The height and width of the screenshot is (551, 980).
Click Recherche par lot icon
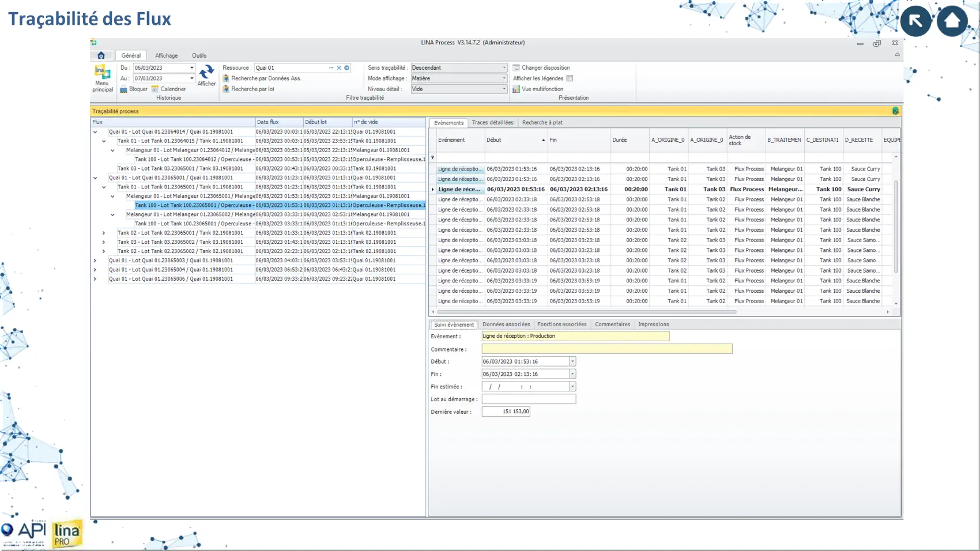coord(226,89)
